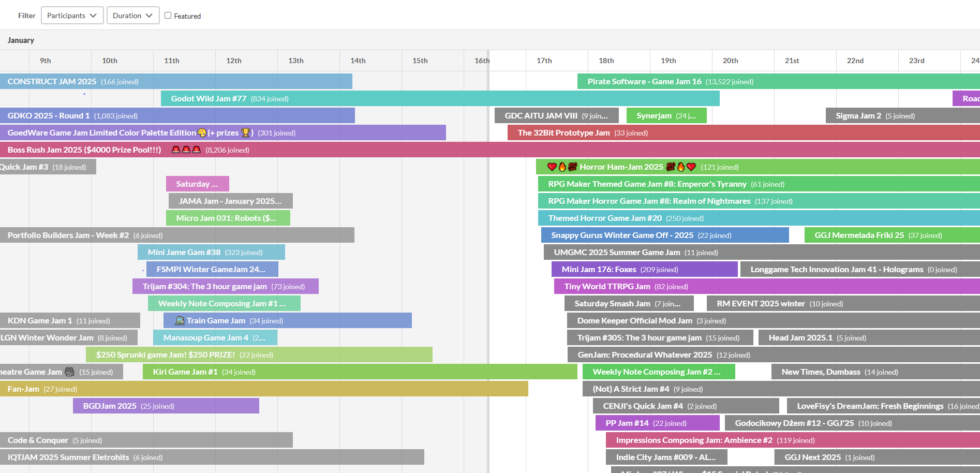Select the 17th date column header

coord(544,61)
